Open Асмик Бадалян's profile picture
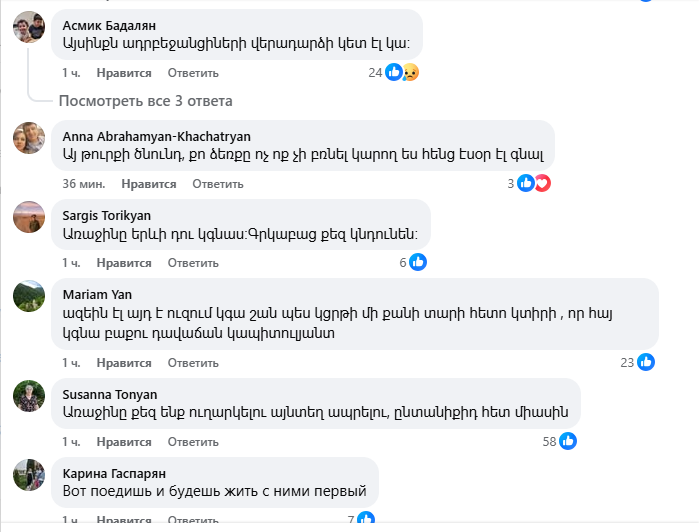Viewport: 699px width, 532px height. click(x=28, y=27)
